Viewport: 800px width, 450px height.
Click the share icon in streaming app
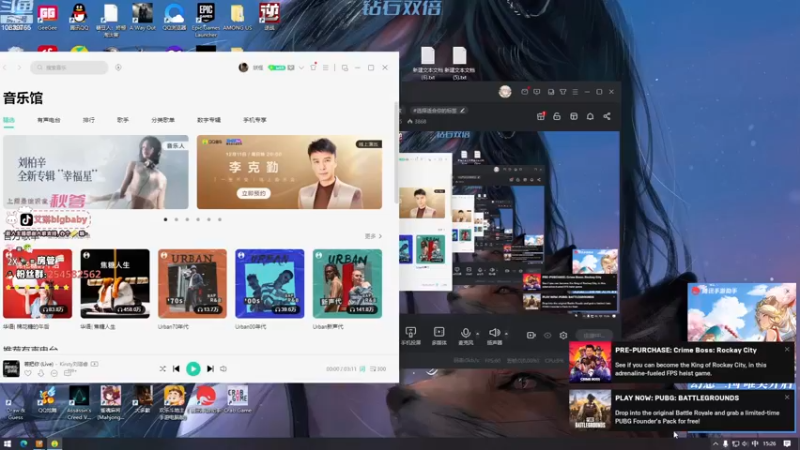[x=607, y=116]
